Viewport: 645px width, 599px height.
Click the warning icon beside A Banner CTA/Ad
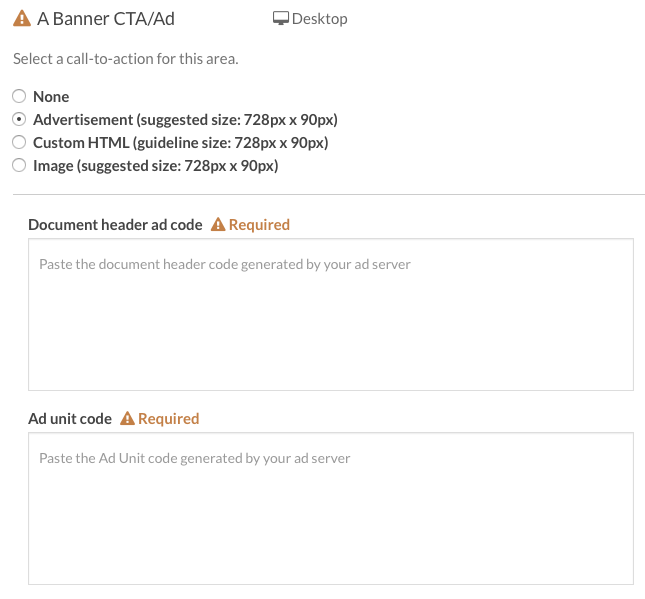22,19
